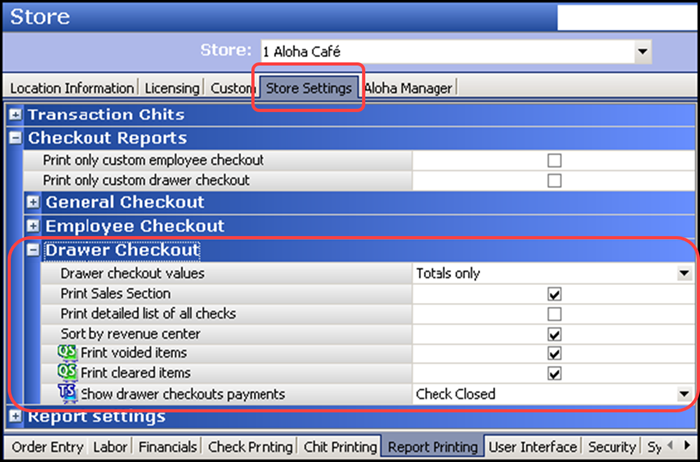Switch to the Location Information tab
Viewport: 700px width, 462px height.
(x=72, y=88)
